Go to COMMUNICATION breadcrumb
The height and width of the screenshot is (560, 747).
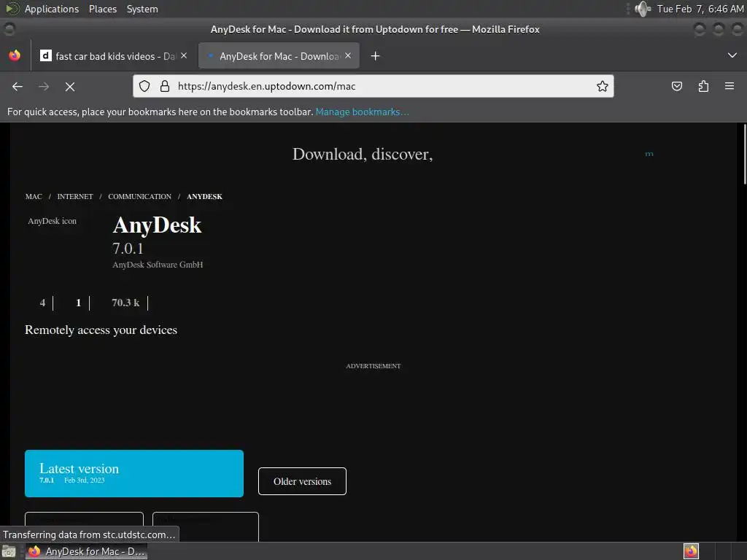[139, 197]
